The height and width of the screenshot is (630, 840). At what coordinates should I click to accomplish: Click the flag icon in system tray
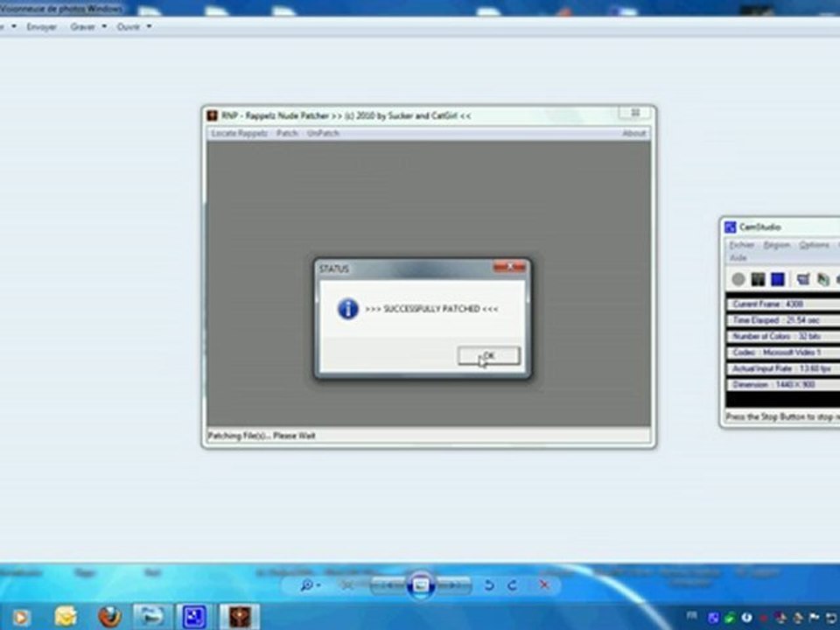coord(814,618)
